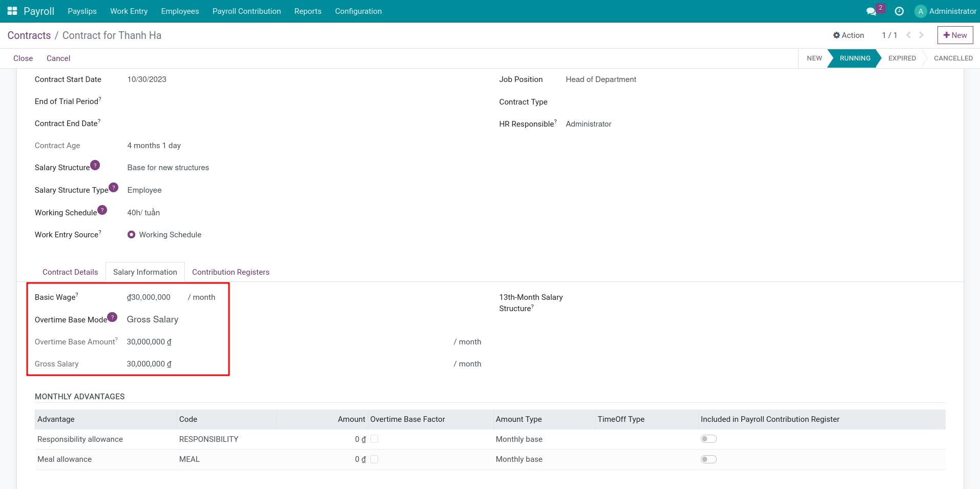This screenshot has height=489, width=980.
Task: Sort by Advantage column header
Action: (106, 419)
